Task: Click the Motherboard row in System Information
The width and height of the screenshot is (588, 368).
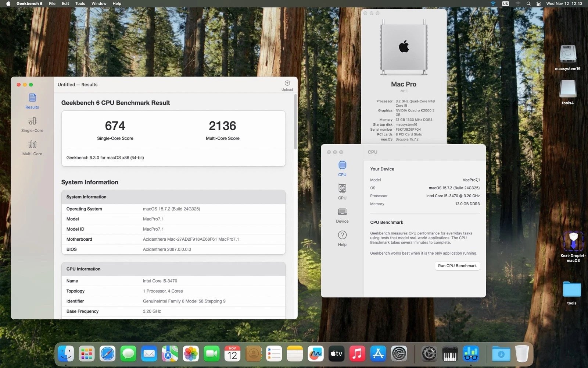Action: [x=173, y=239]
